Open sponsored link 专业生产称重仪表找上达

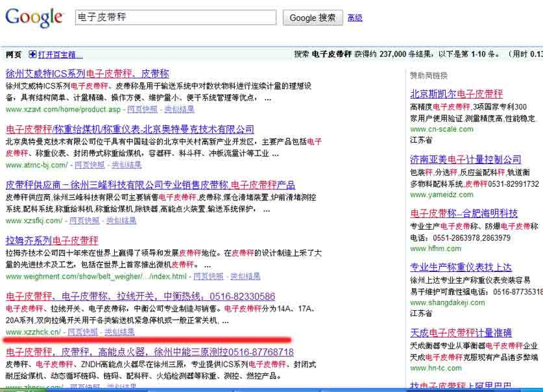[461, 267]
